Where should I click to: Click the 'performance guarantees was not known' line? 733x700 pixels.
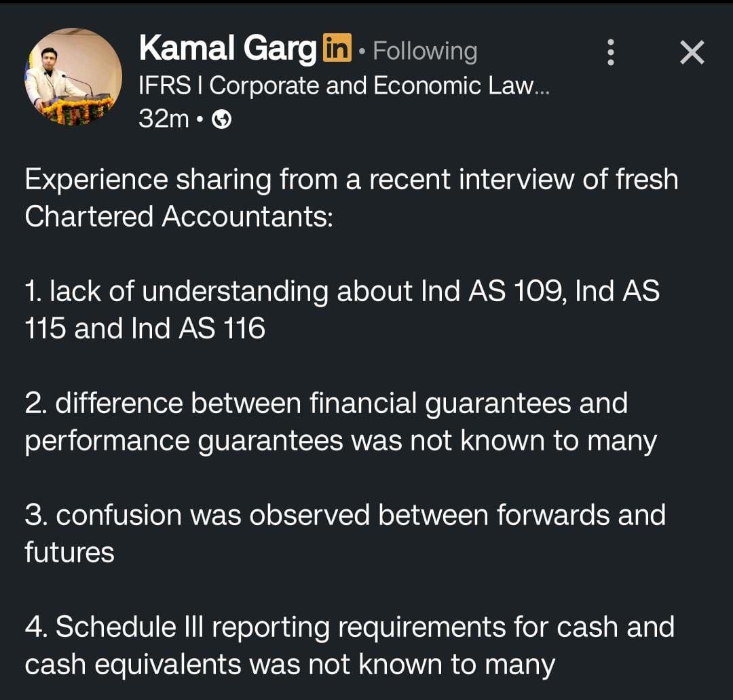[340, 440]
